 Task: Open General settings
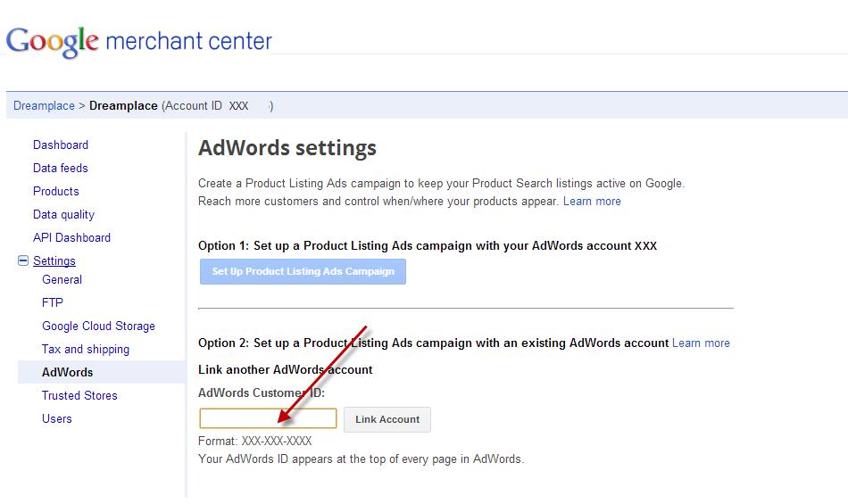62,280
